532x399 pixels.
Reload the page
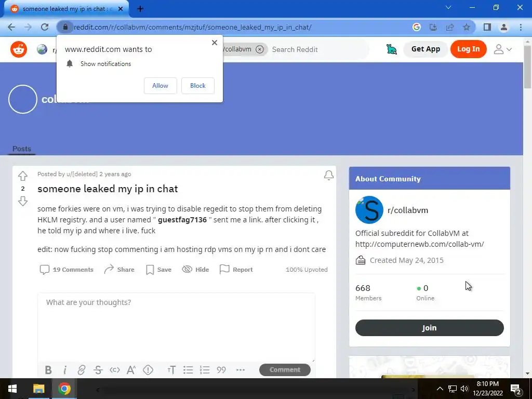45,27
